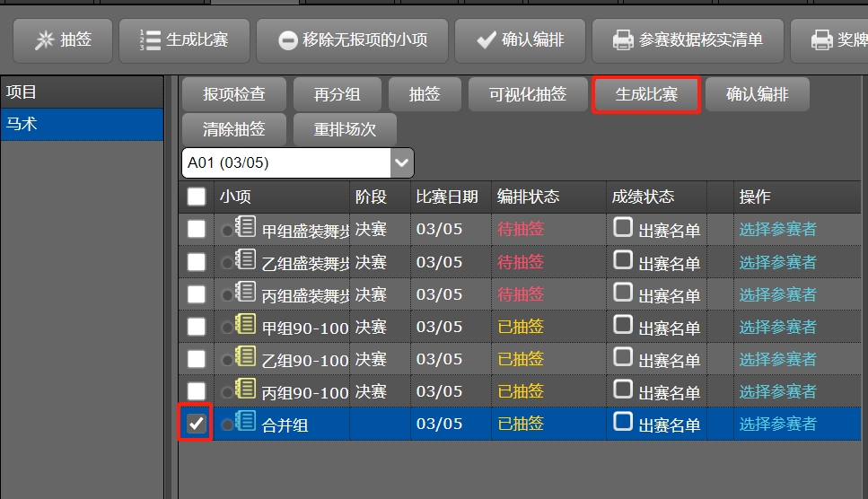Screen dimensions: 868x499
Task: Click the minus circle icon on 移除无报项的小项
Action: point(287,39)
